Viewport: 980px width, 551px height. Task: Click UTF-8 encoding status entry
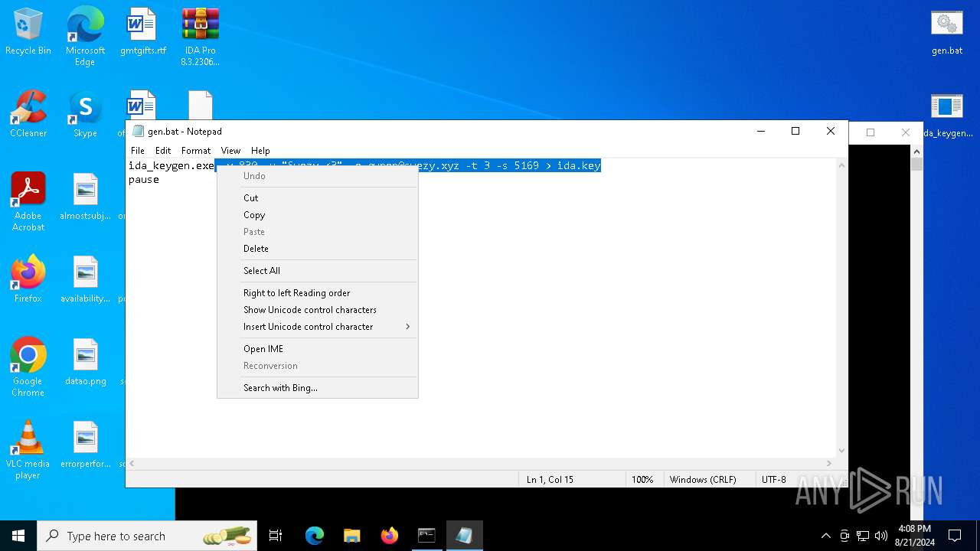[x=774, y=480]
